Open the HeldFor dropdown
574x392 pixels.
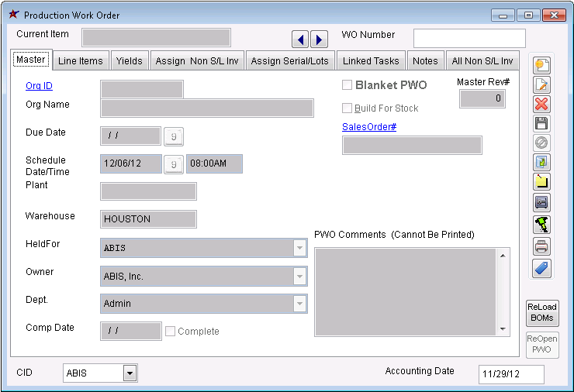299,249
